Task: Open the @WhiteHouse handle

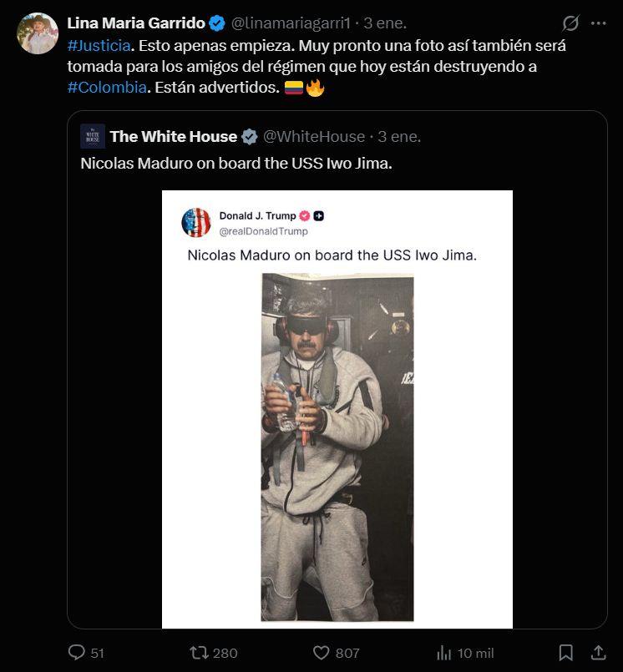Action: coord(314,136)
